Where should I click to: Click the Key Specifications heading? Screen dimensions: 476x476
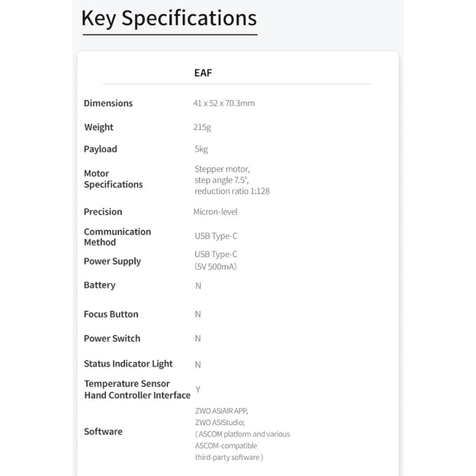pos(169,18)
